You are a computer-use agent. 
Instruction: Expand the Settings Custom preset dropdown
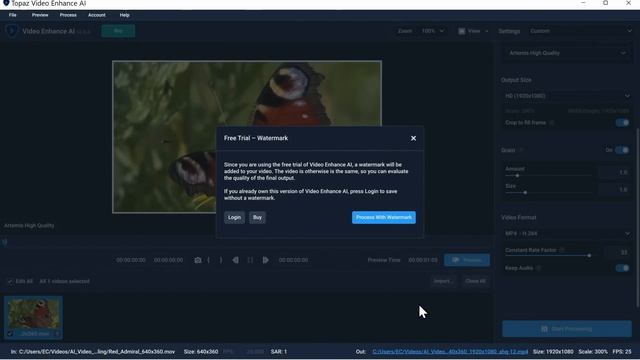[x=580, y=31]
